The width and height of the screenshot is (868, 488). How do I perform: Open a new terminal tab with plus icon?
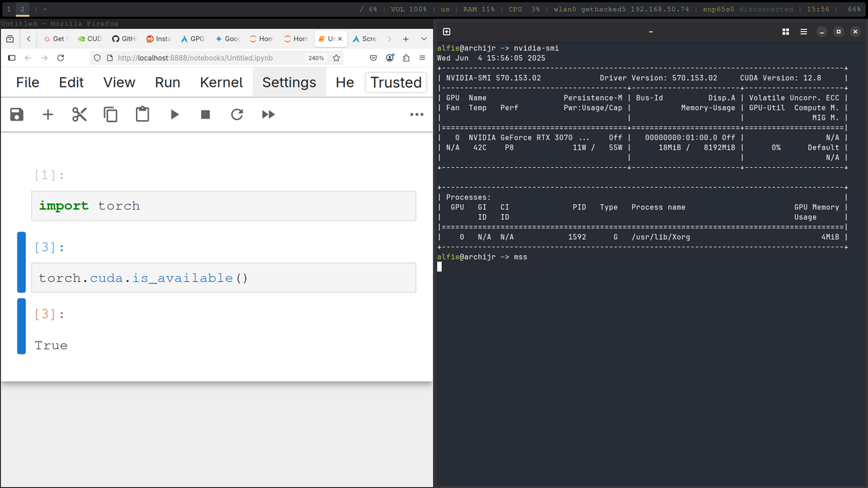point(446,32)
